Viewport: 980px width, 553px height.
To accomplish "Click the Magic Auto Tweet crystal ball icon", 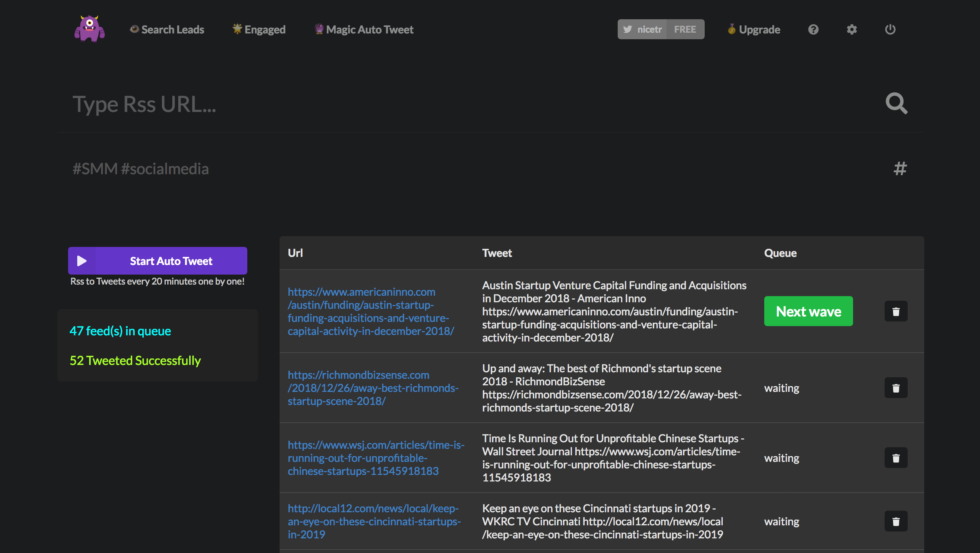I will (319, 29).
